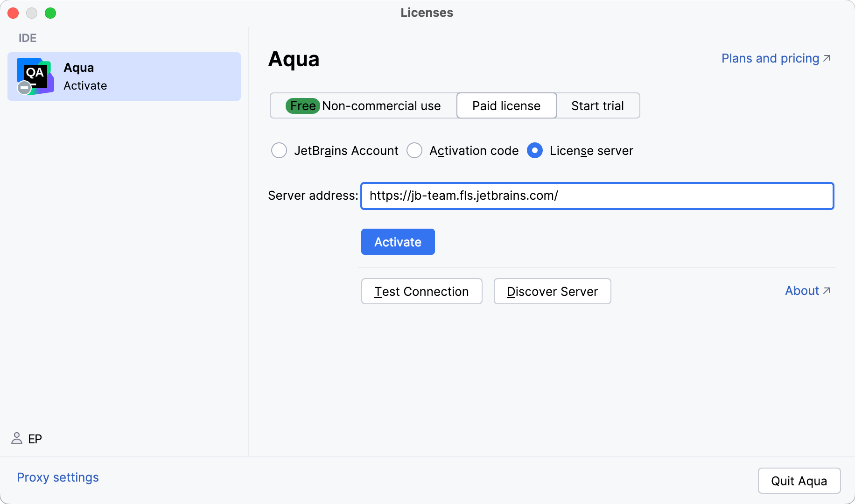855x504 pixels.
Task: Click the user profile icon beside EP
Action: pos(17,438)
